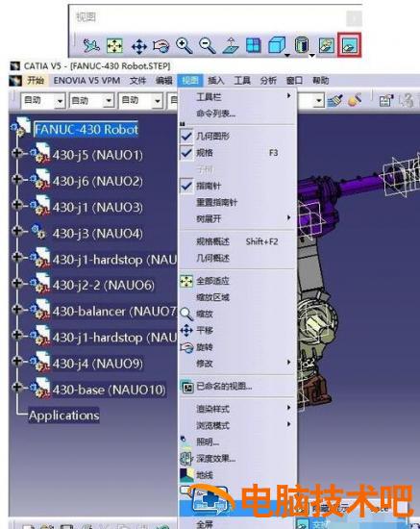Click the Fit All In toolbar icon

pos(114,45)
